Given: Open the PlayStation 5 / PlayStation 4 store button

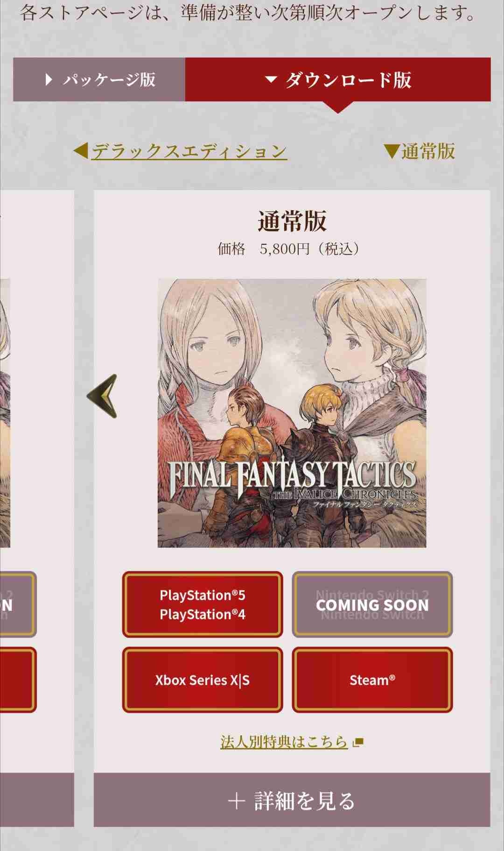Looking at the screenshot, I should coord(203,604).
